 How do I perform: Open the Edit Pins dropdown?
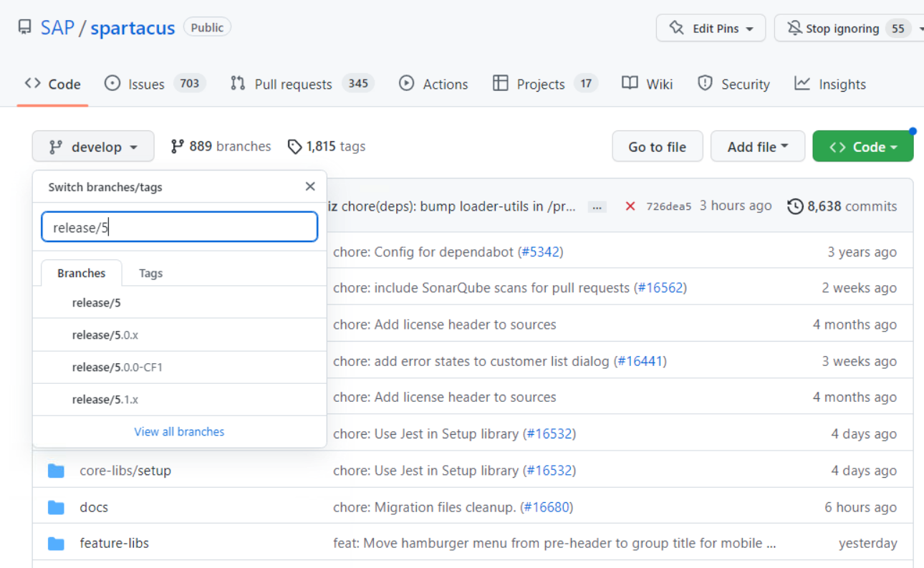coord(711,29)
